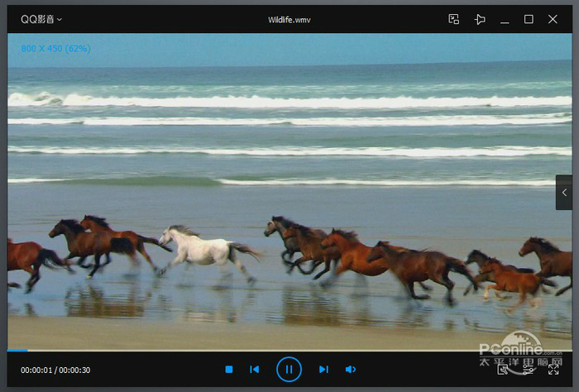The image size is (579, 392).
Task: Maximize the player window
Action: pyautogui.click(x=529, y=19)
